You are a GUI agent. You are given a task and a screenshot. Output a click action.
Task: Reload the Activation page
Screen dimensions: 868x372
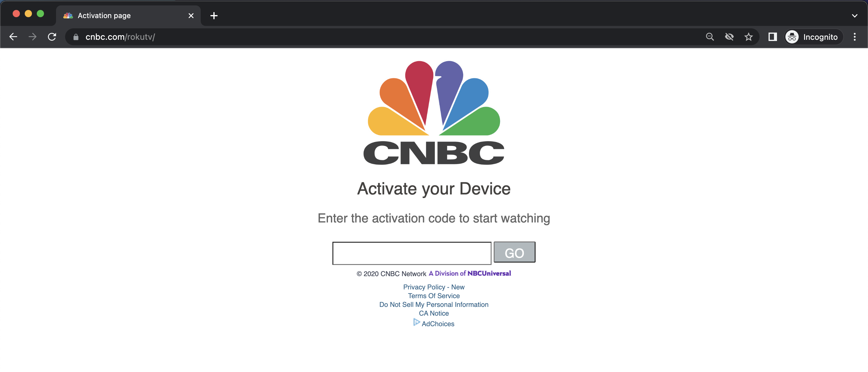tap(52, 37)
